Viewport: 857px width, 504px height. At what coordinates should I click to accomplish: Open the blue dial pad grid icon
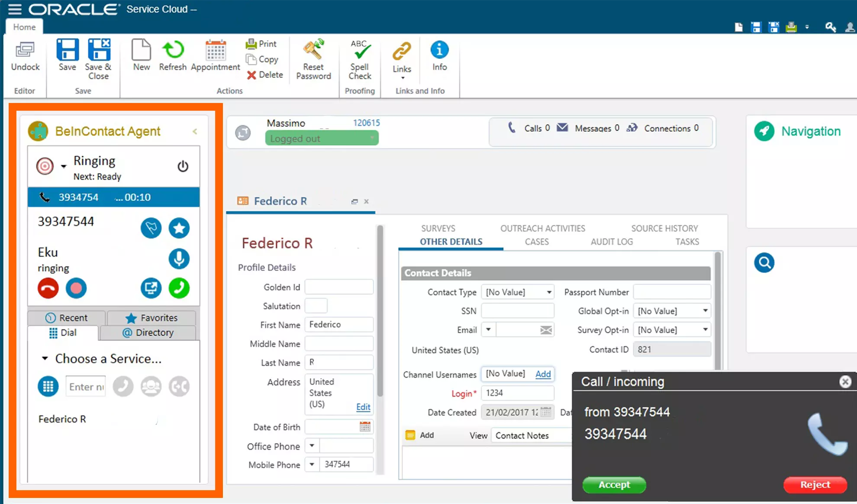[x=48, y=386]
